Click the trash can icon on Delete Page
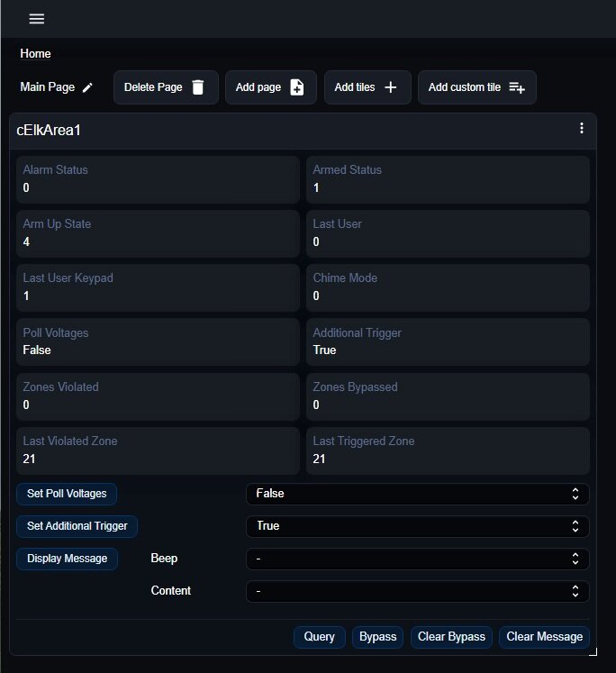The height and width of the screenshot is (673, 616). pyautogui.click(x=198, y=87)
